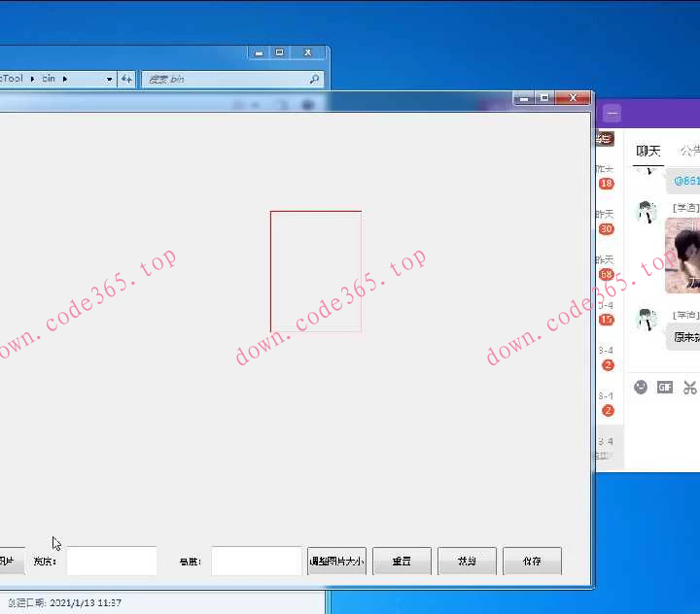This screenshot has width=700, height=614.
Task: Open the conversation with badge 68
Action: [x=606, y=275]
